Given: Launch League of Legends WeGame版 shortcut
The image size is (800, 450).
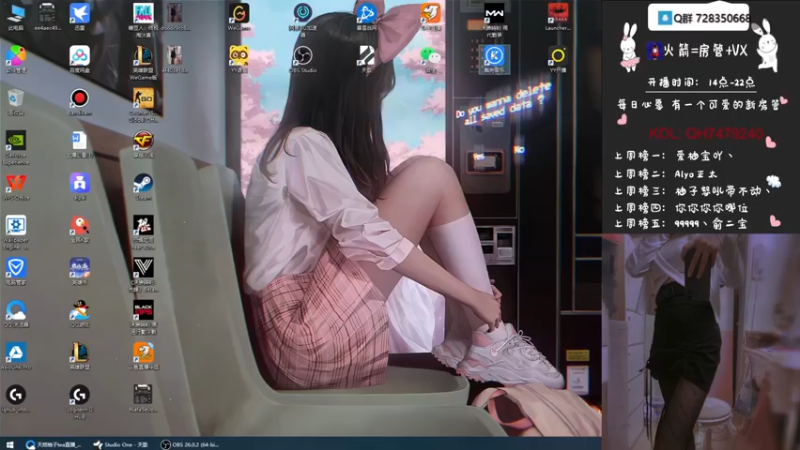Looking at the screenshot, I should [143, 63].
